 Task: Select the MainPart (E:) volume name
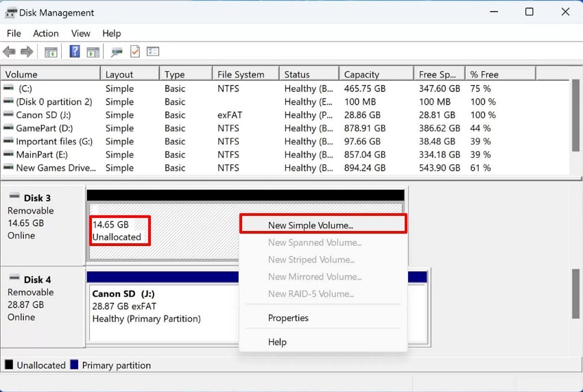tap(42, 155)
